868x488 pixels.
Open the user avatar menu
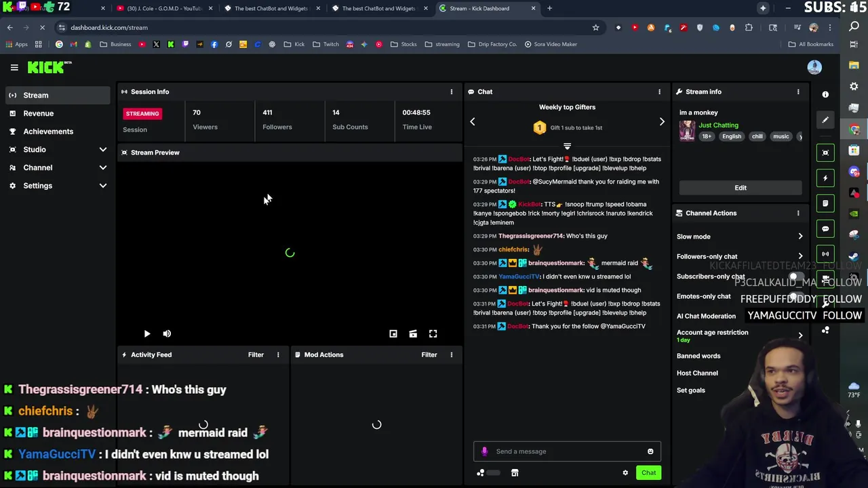(814, 67)
